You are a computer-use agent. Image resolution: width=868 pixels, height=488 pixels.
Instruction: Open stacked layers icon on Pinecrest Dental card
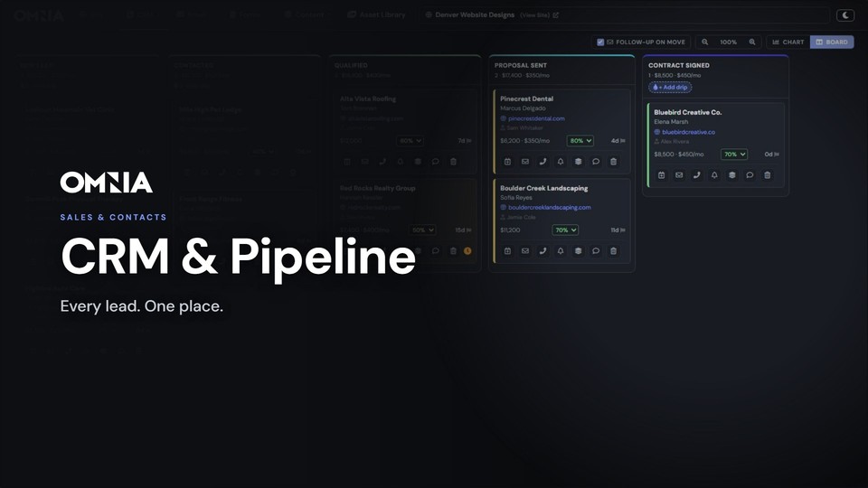pyautogui.click(x=578, y=162)
